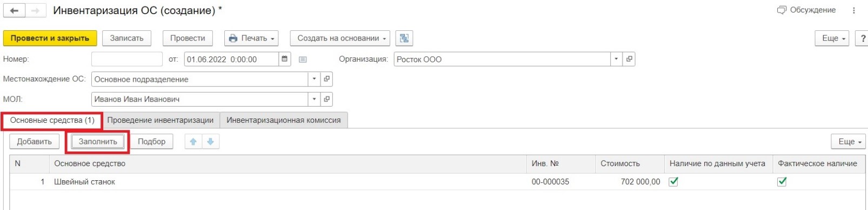Switch to Проведение инвентаризации tab
868x210 pixels.
pos(160,120)
